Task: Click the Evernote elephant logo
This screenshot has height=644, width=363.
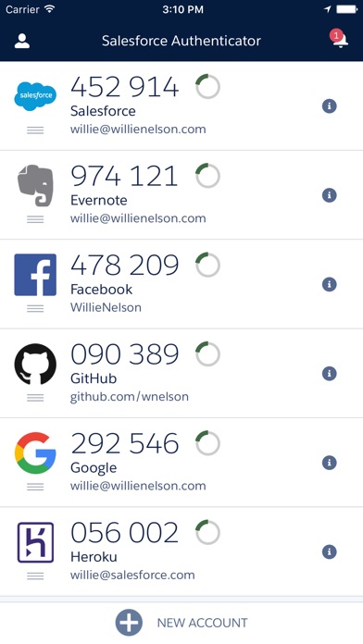Action: [x=35, y=185]
